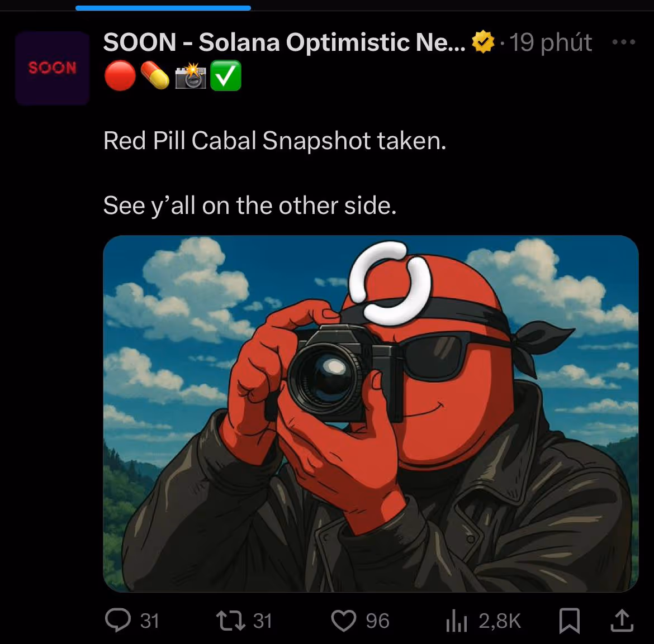Click the like count 96

coord(377,621)
